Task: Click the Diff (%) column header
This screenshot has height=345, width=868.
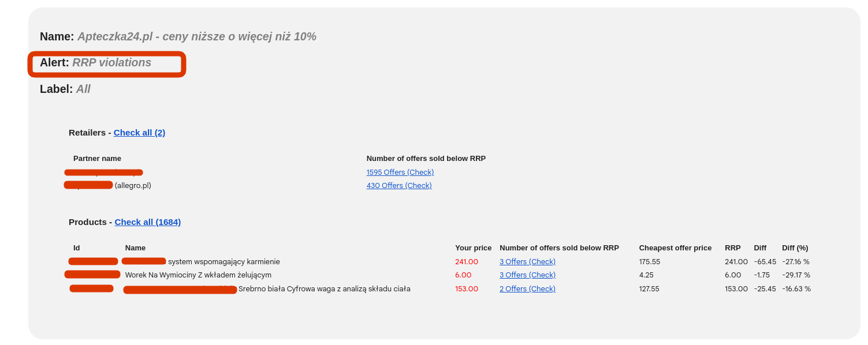Action: 795,248
